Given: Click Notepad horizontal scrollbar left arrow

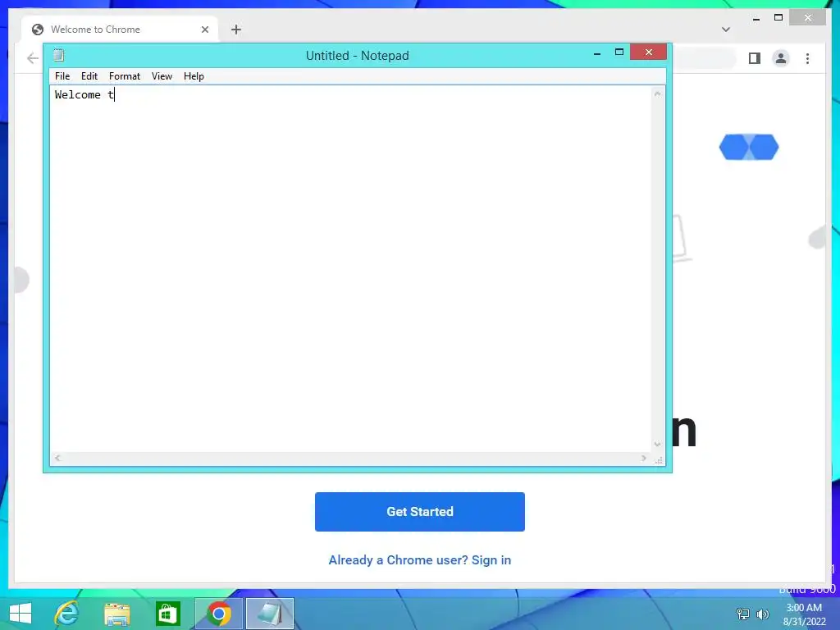Looking at the screenshot, I should point(57,458).
